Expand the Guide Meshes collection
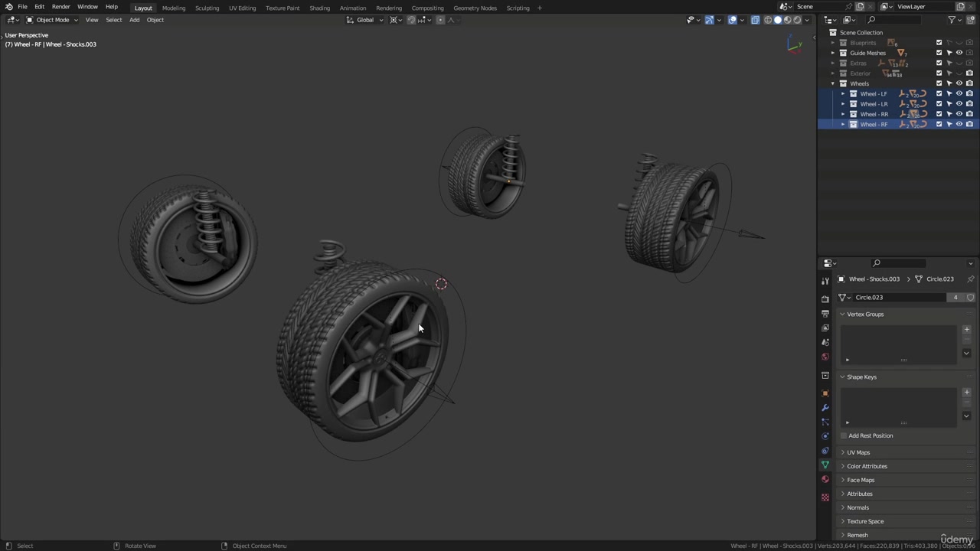The height and width of the screenshot is (551, 980). (x=833, y=53)
